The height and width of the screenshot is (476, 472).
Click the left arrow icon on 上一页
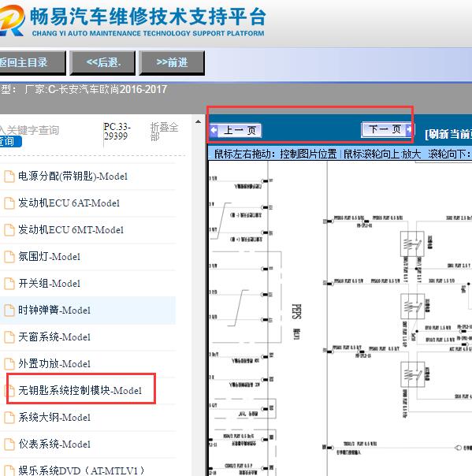pyautogui.click(x=214, y=130)
